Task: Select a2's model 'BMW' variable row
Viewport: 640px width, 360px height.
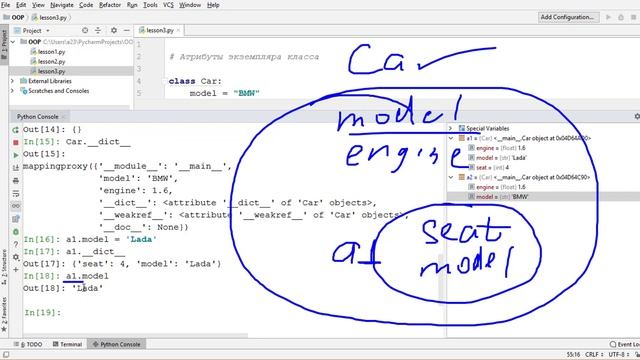Action: click(x=543, y=197)
